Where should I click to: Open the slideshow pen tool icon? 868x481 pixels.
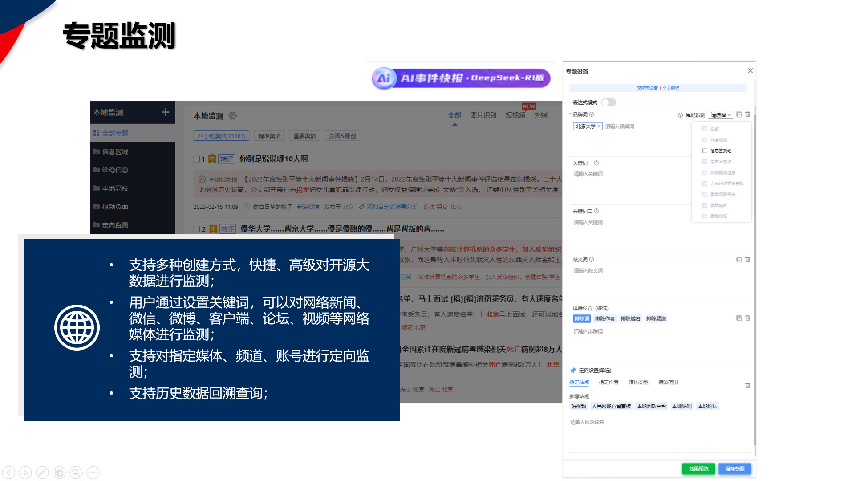42,472
